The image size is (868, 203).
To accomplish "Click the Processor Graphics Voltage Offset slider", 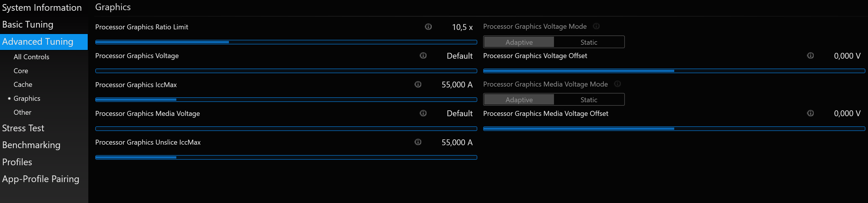I will (x=674, y=71).
